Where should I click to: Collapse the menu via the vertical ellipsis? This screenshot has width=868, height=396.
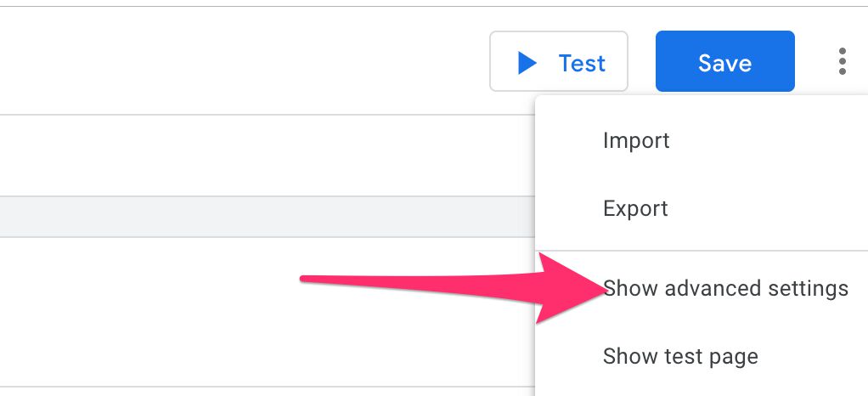pyautogui.click(x=842, y=61)
